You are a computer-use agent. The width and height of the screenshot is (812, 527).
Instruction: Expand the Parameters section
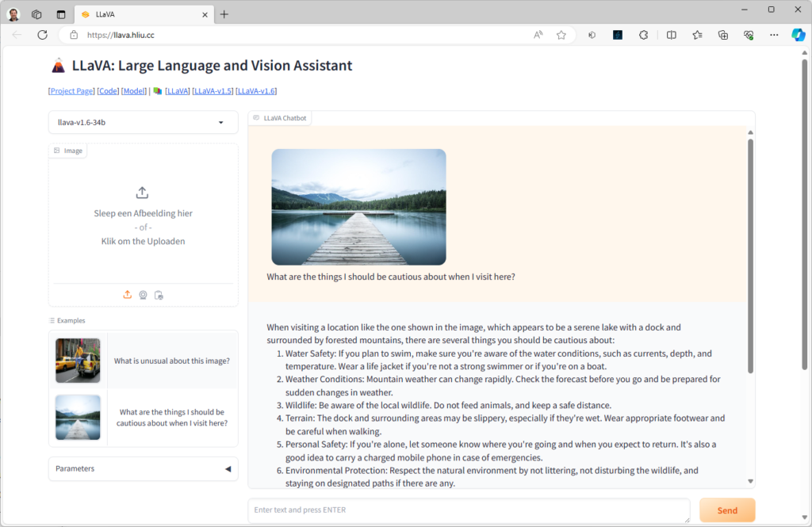point(143,468)
